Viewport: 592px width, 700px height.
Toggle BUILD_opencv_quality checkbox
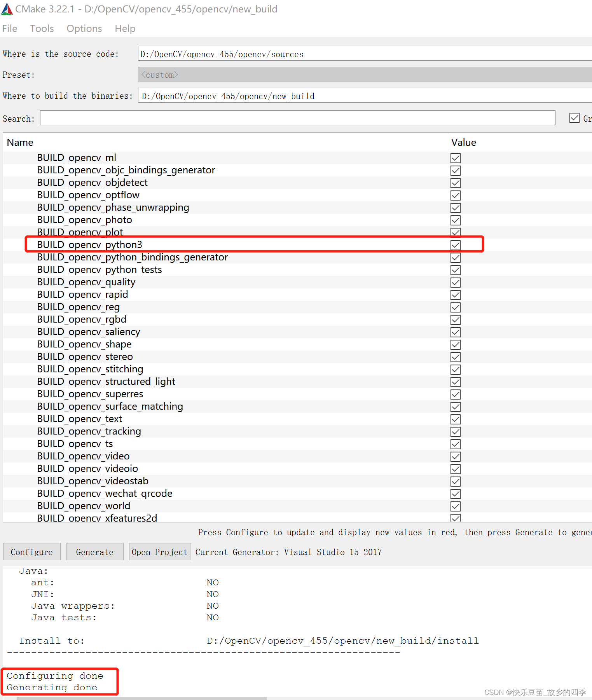click(456, 282)
